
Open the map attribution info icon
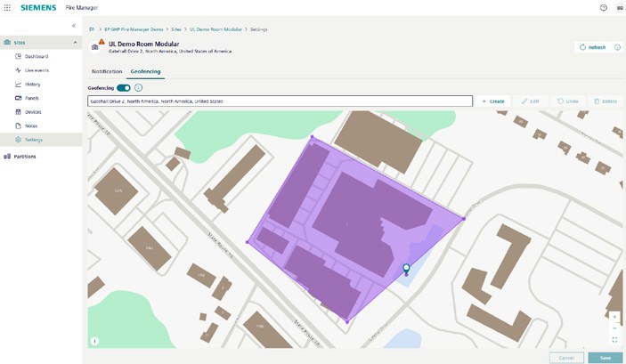point(94,341)
